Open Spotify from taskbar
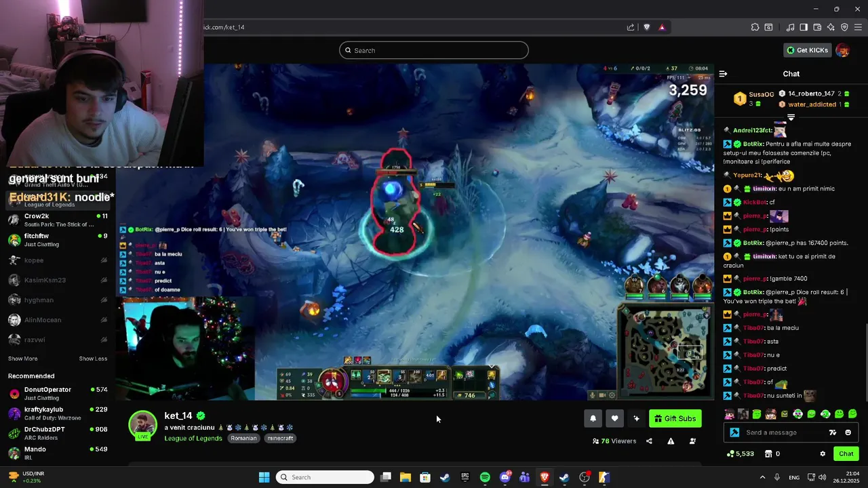Image resolution: width=868 pixels, height=488 pixels. (485, 477)
